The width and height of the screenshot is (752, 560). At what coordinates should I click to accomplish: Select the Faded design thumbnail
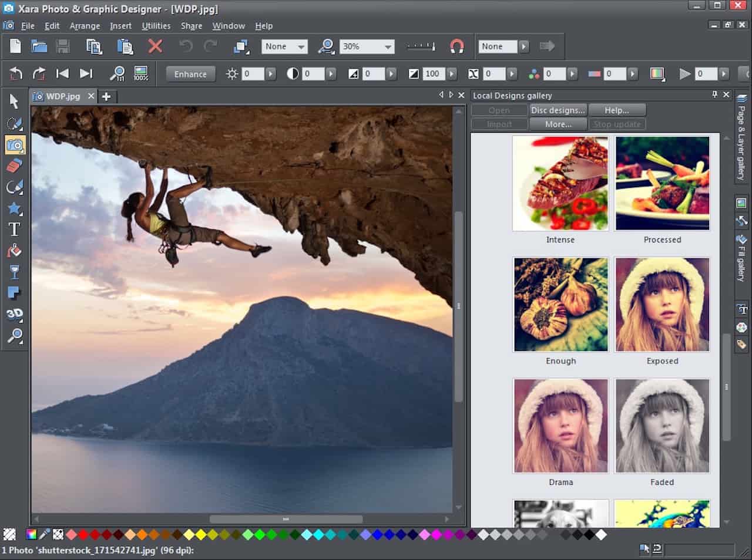point(662,426)
